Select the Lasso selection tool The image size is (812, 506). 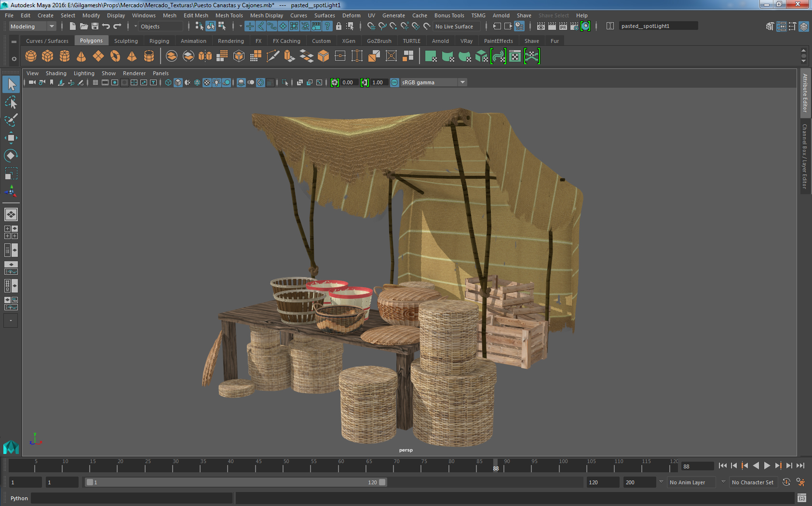[11, 103]
